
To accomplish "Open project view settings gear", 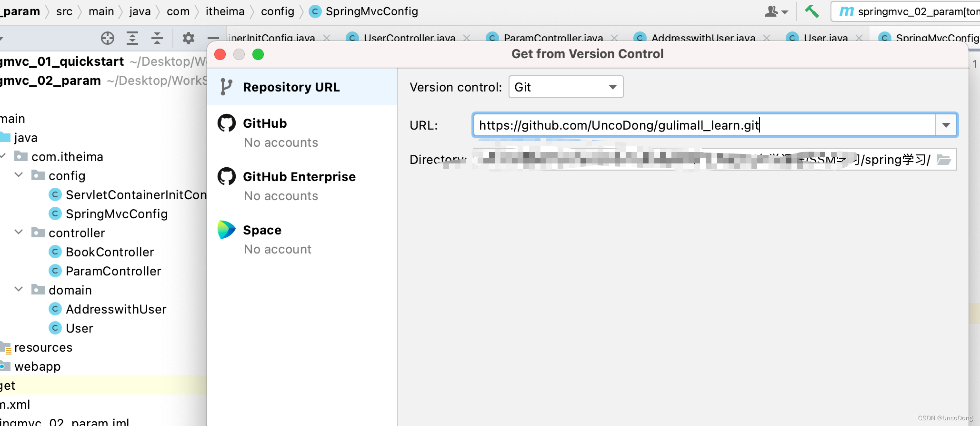I will tap(189, 38).
